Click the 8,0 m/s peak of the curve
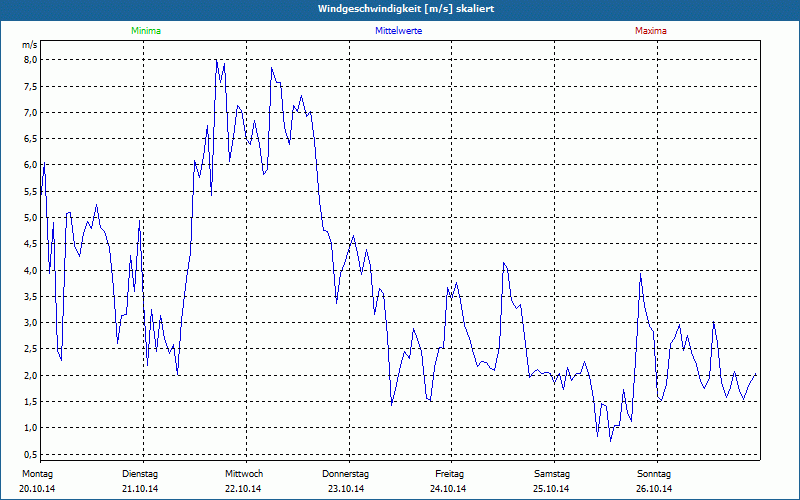 pos(216,60)
